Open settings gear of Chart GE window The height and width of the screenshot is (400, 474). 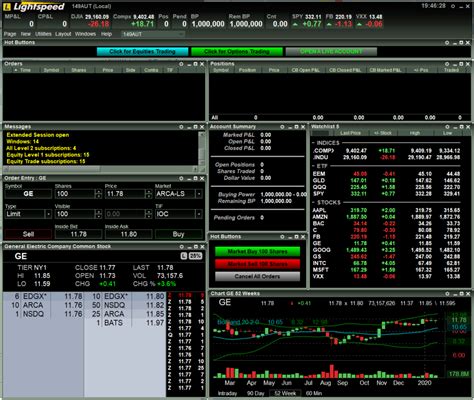pos(447,294)
